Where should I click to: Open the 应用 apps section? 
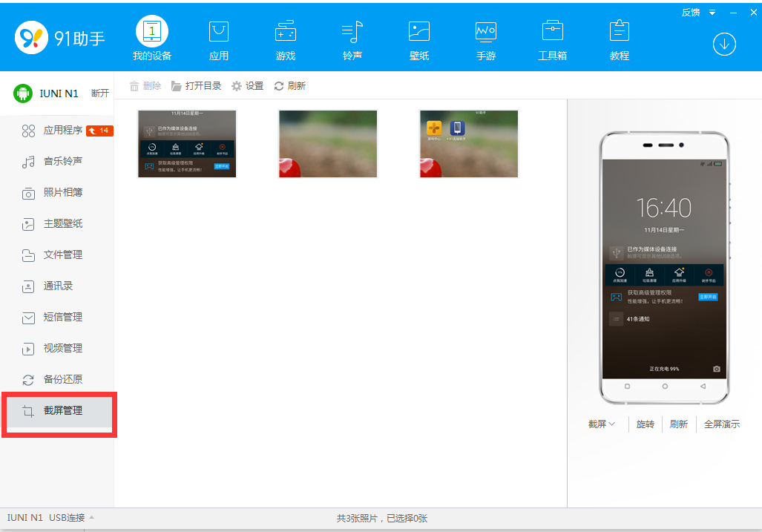219,41
